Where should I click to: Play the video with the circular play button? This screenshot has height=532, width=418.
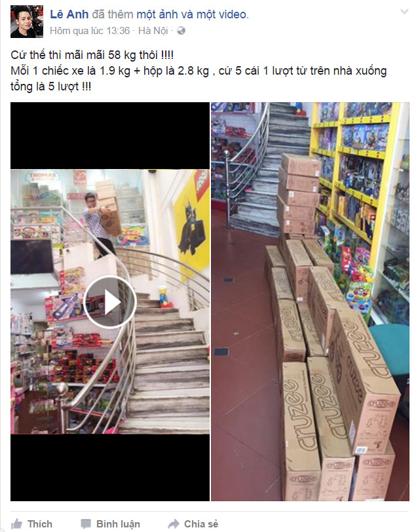[110, 302]
